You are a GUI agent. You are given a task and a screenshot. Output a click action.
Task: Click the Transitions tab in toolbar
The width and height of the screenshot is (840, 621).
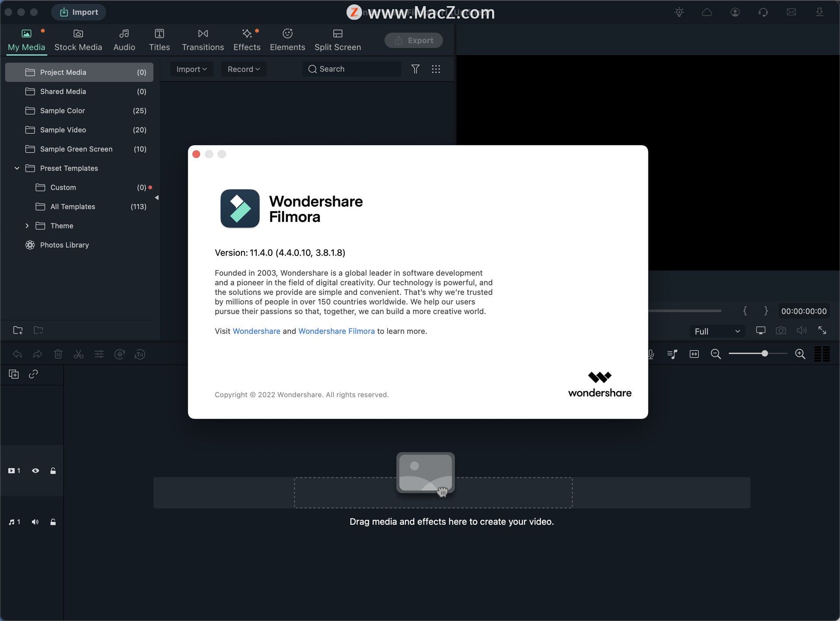[202, 39]
